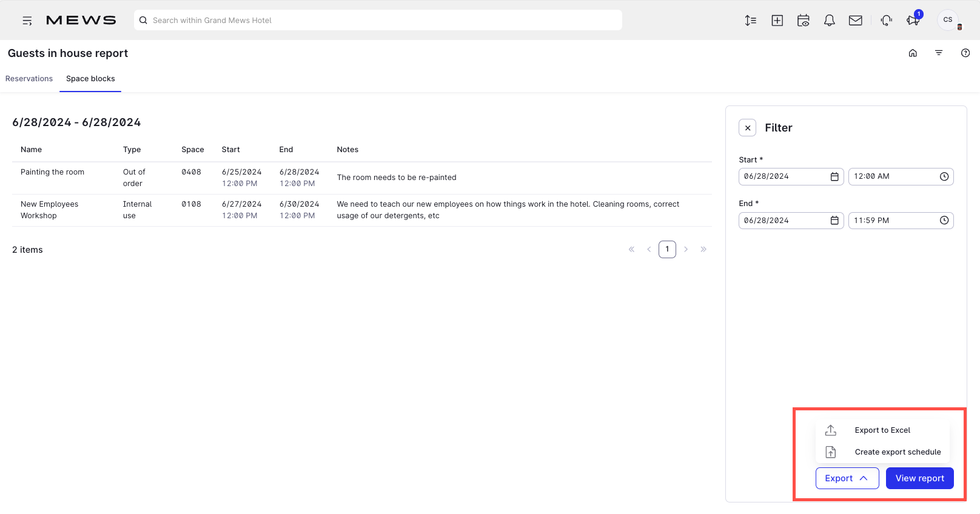
Task: Open the messages envelope icon
Action: click(x=855, y=21)
